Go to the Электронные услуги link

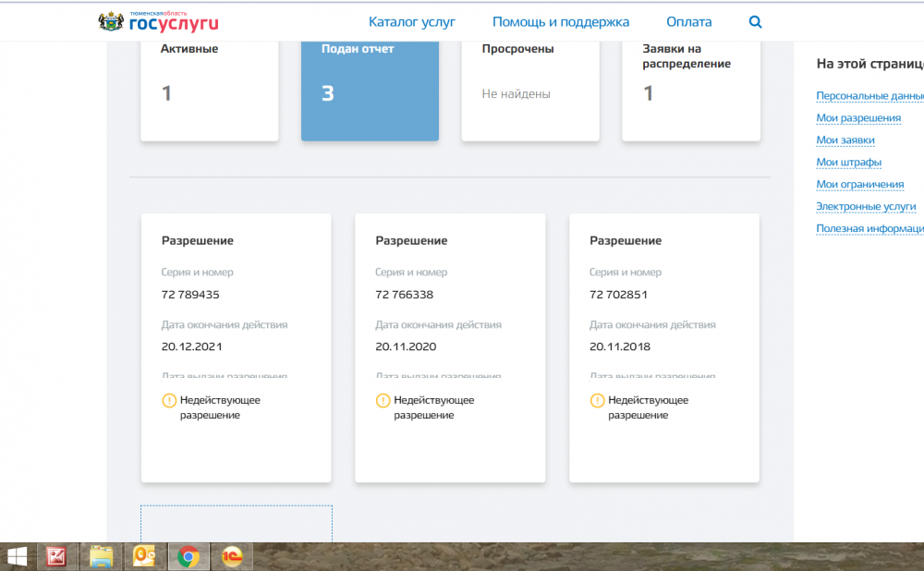865,207
